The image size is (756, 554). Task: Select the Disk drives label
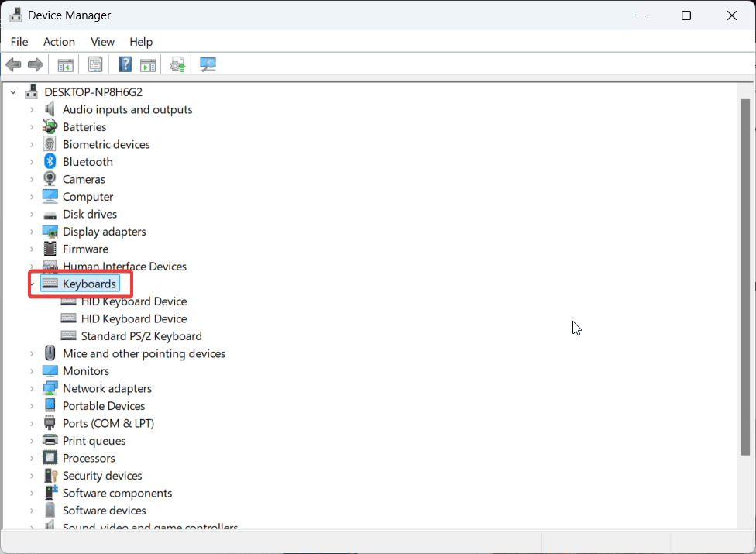pos(90,214)
